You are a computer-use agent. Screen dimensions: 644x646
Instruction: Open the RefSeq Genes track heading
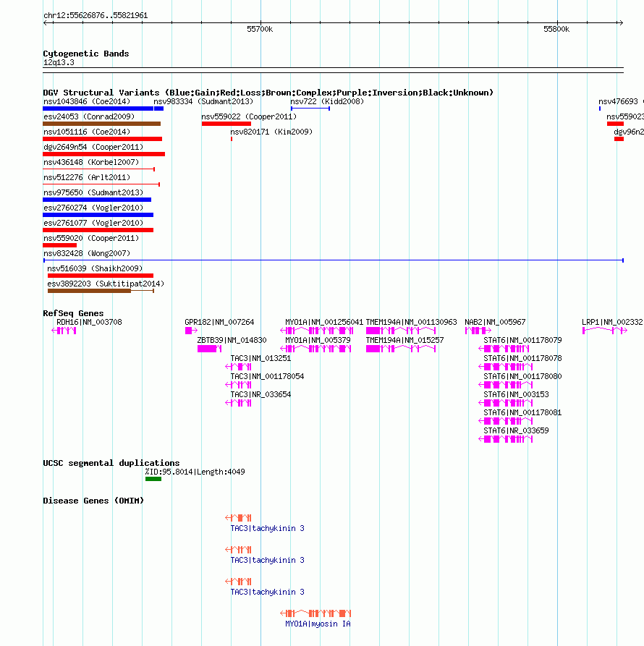click(73, 313)
